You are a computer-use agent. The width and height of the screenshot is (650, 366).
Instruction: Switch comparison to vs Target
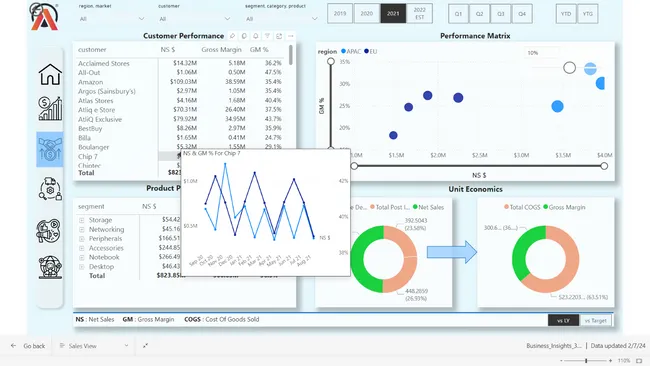596,320
